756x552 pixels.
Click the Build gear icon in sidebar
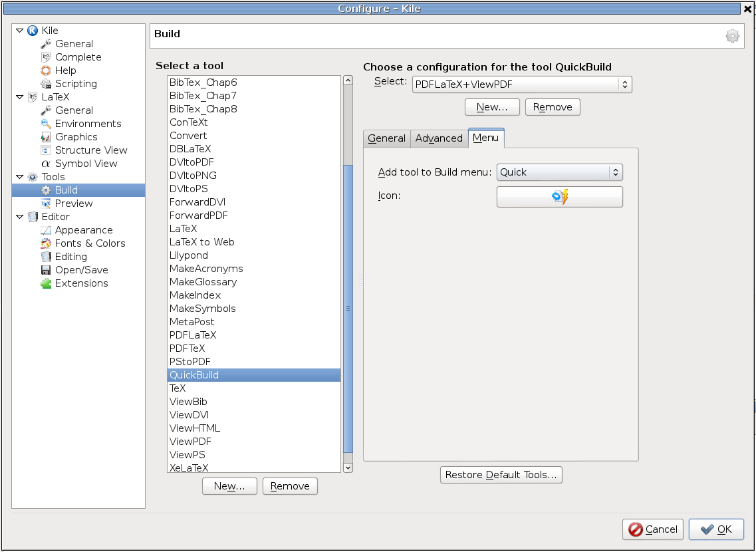point(46,190)
